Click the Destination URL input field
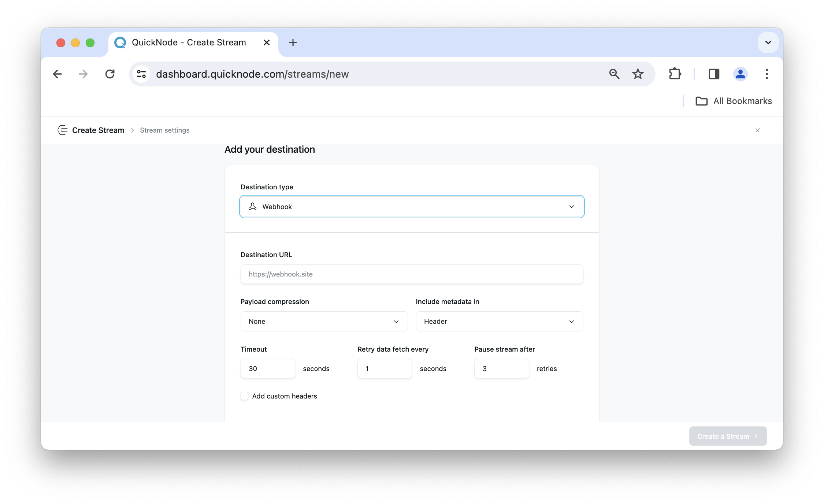Viewport: 824px width, 504px height. [411, 274]
